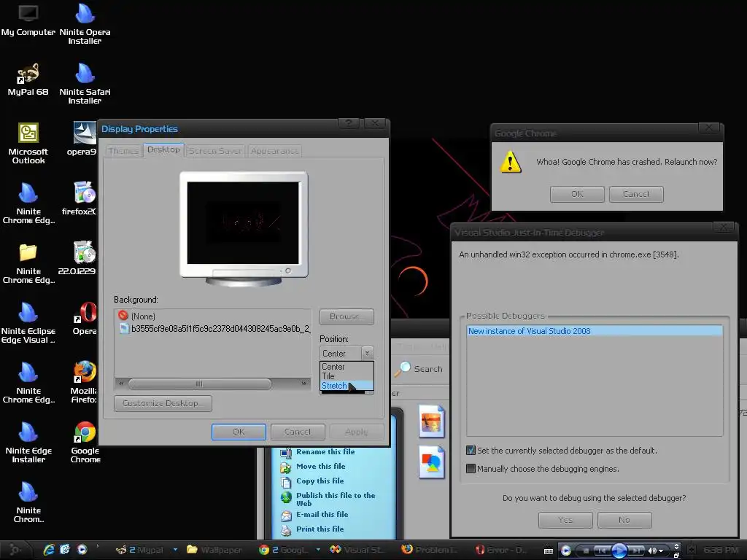
Task: Launch Internet Explorer from quick launch
Action: tap(49, 550)
